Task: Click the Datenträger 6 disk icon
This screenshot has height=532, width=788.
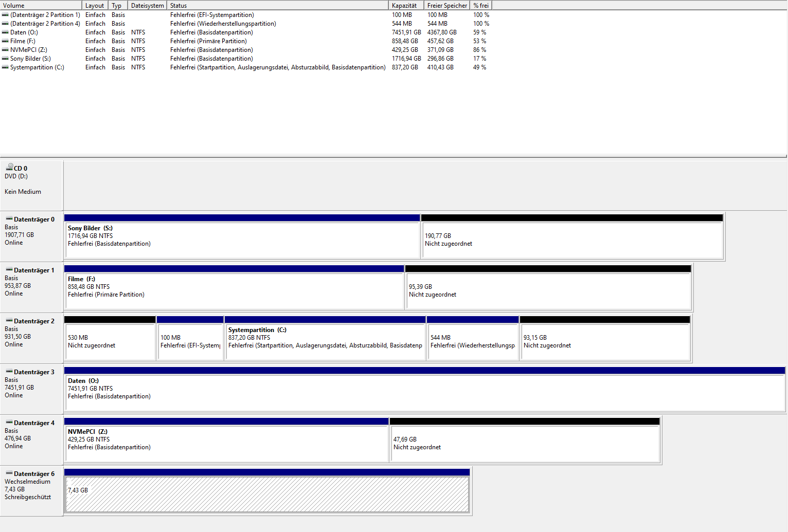Action: pos(9,473)
